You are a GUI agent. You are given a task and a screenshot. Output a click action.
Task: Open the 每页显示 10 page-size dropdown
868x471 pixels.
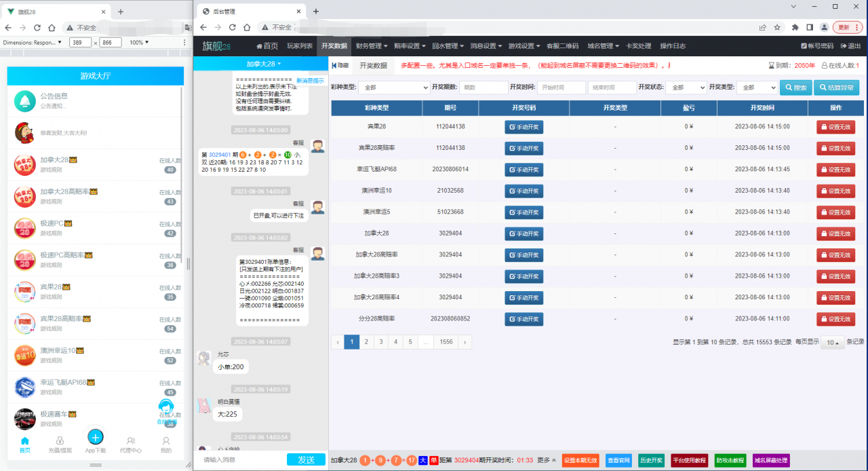tap(833, 343)
